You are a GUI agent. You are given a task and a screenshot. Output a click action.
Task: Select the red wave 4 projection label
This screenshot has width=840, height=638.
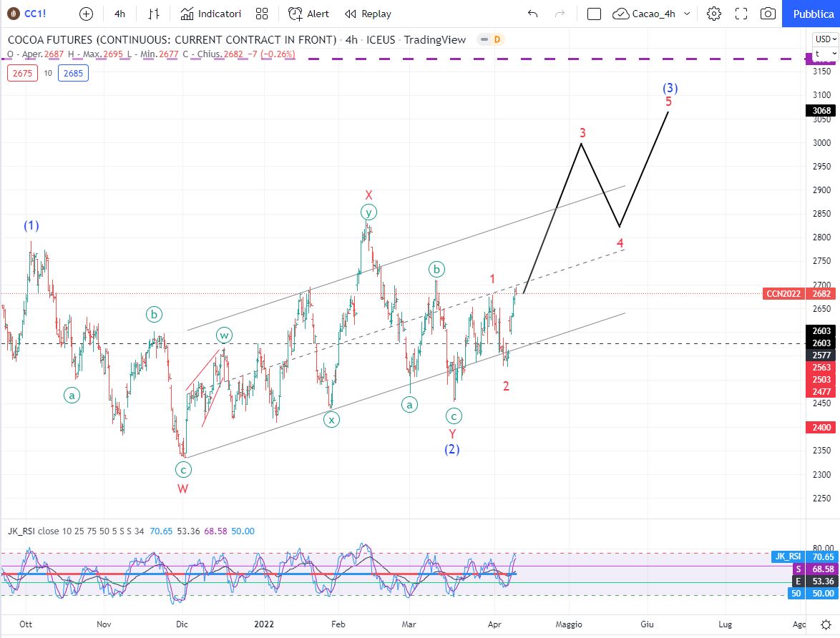point(620,243)
